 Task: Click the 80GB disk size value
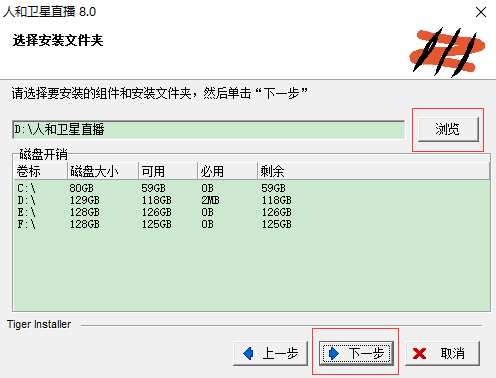(82, 188)
